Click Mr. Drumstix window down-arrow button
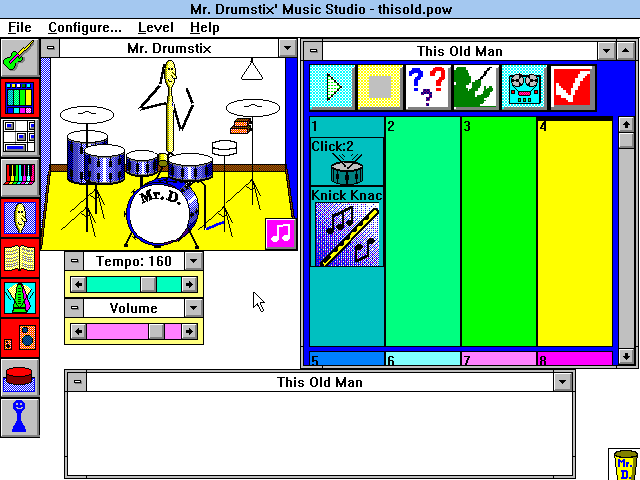The image size is (640, 480). click(287, 48)
